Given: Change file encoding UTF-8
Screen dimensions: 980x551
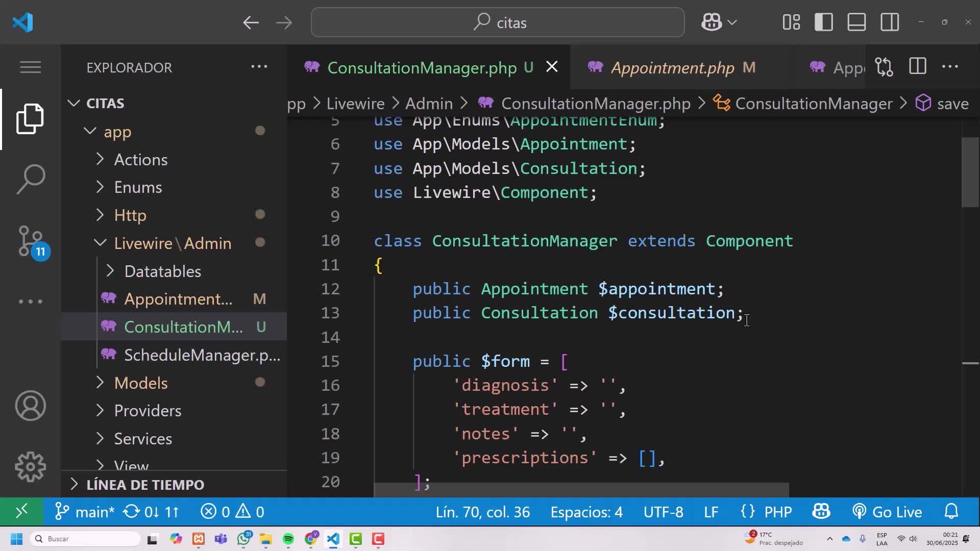Looking at the screenshot, I should 663,512.
